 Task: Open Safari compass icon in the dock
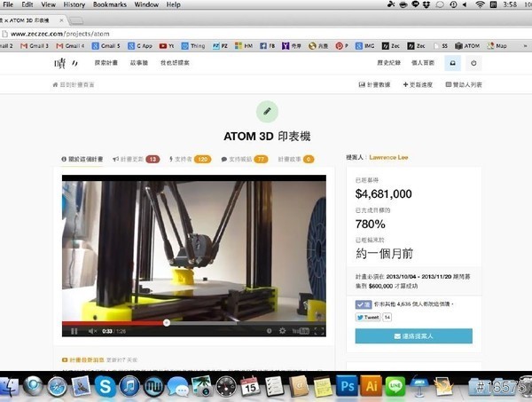(x=57, y=388)
